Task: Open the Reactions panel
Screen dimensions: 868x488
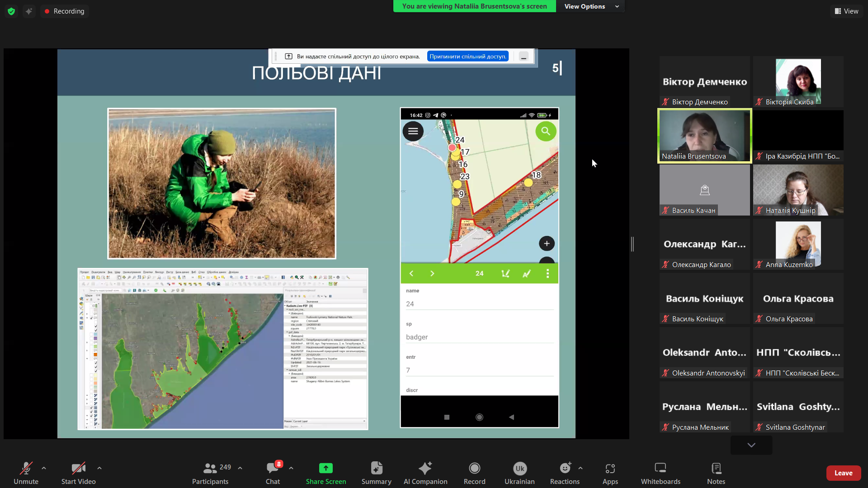Action: (565, 473)
